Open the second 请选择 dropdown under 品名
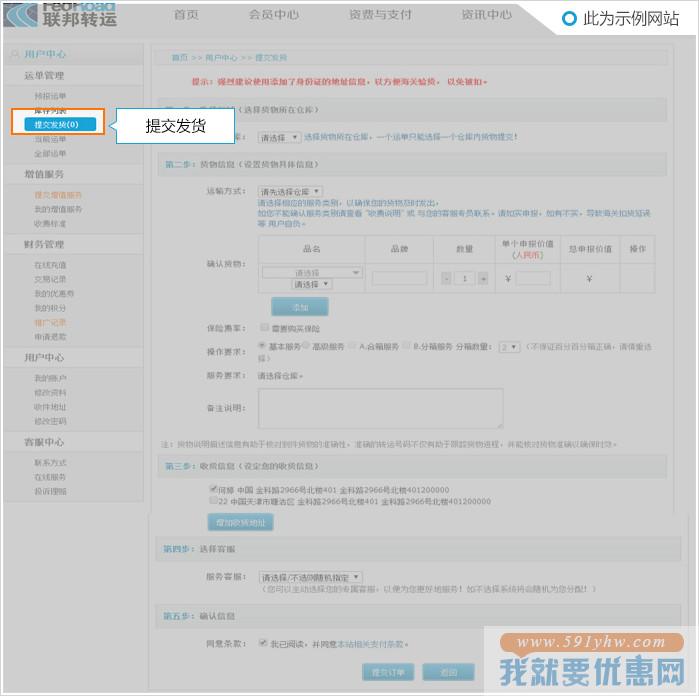Image resolution: width=699 pixels, height=696 pixels. 312,284
